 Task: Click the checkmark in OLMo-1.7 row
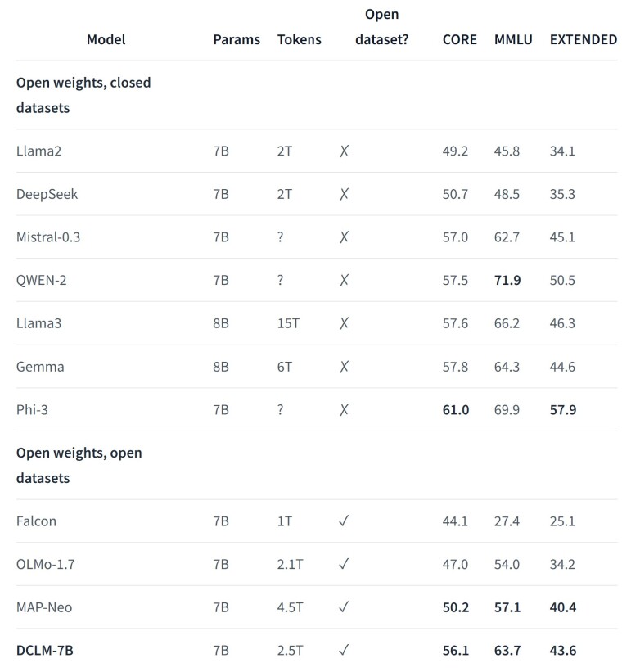coord(344,564)
